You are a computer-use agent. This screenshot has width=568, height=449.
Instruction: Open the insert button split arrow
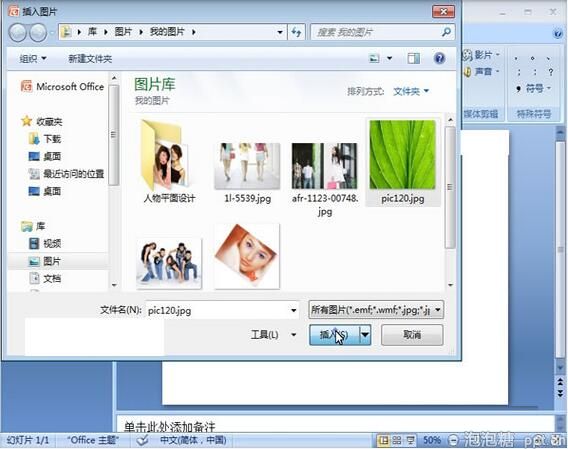[x=365, y=334]
